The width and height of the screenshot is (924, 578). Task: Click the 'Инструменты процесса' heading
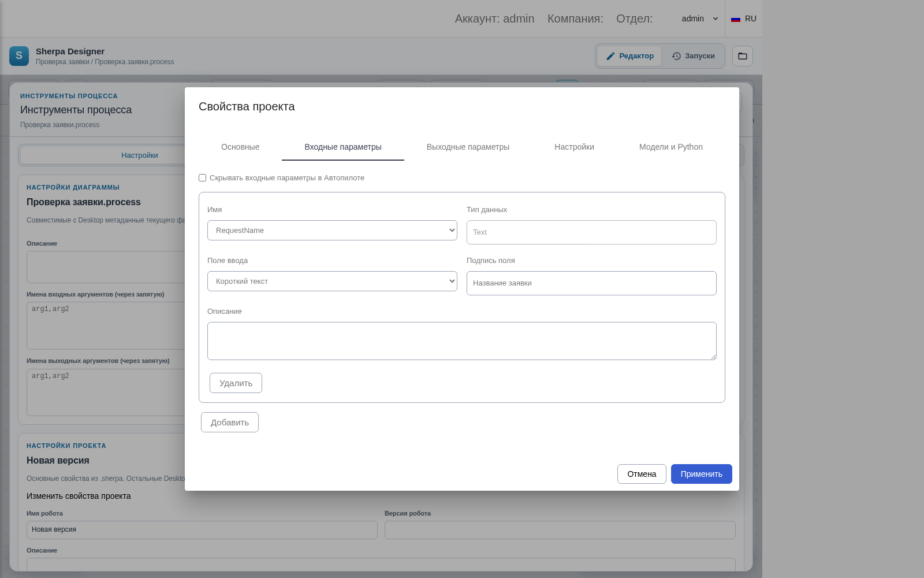click(76, 110)
